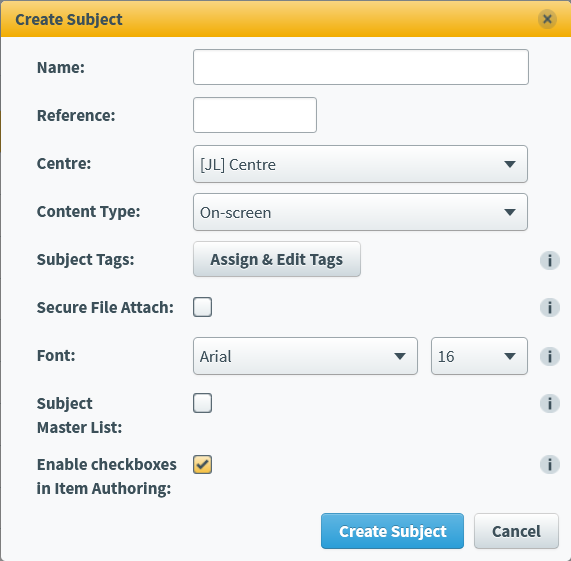Uncheck Enable checkboxes in Item Authoring
This screenshot has height=561, width=571.
click(x=202, y=465)
